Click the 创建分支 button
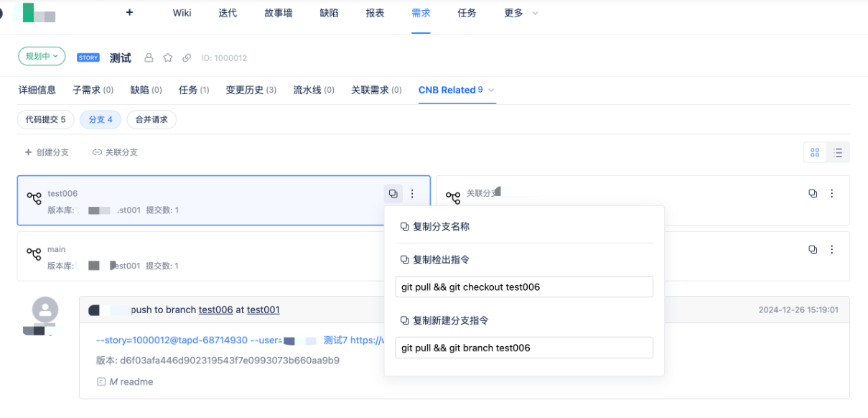Image resolution: width=868 pixels, height=418 pixels. tap(47, 152)
